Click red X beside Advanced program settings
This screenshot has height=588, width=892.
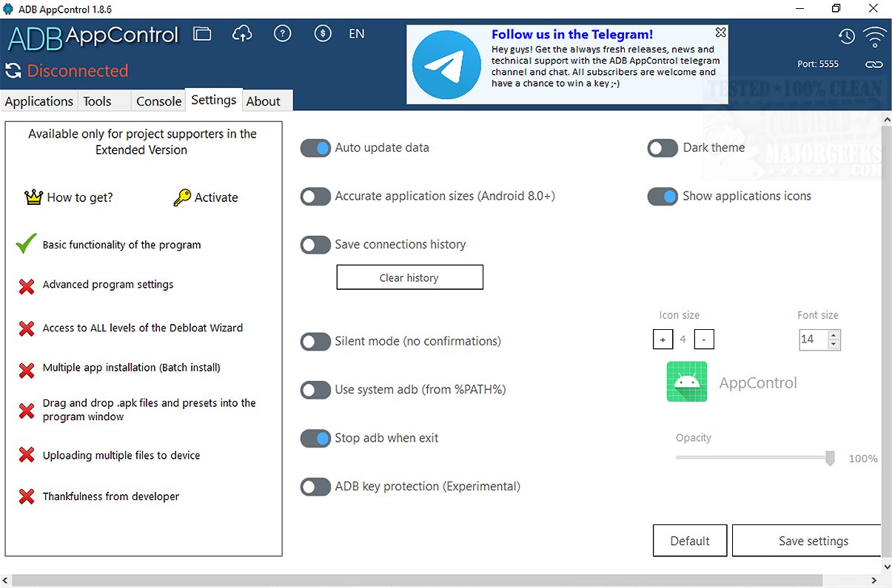(x=27, y=286)
